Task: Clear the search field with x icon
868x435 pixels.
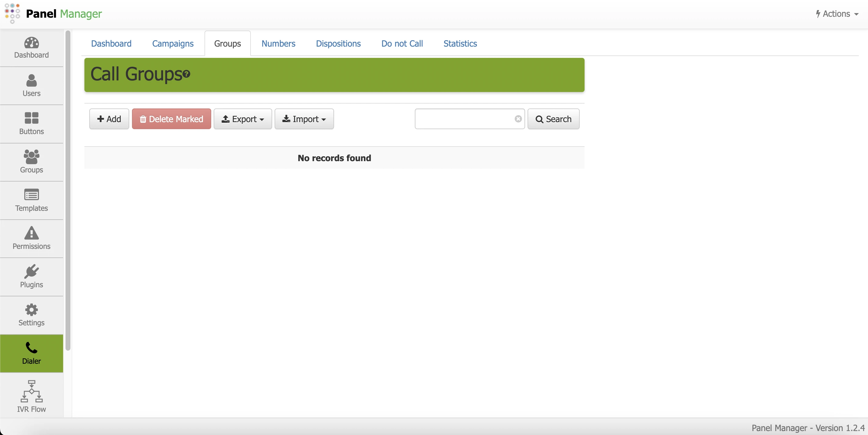Action: coord(518,119)
